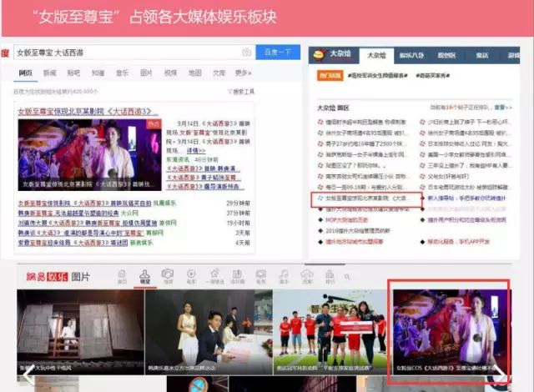Screen dimensions: 534x392
Task: Open the MOP大杂烩 pinned post link
Action: 346,220
